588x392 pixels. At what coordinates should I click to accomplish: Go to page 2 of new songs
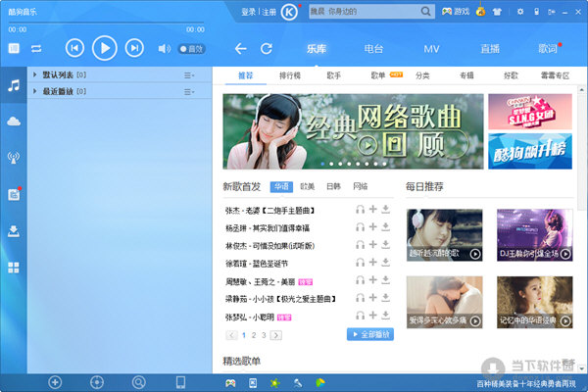click(x=254, y=335)
